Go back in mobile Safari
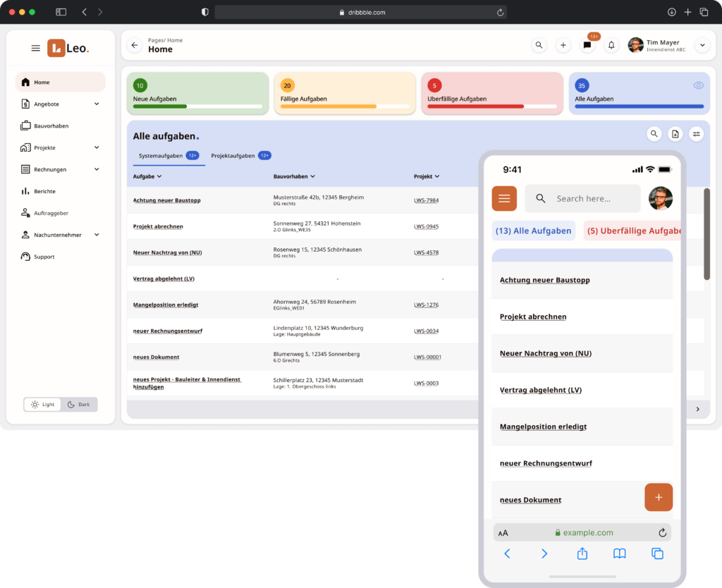722x588 pixels. tap(507, 553)
